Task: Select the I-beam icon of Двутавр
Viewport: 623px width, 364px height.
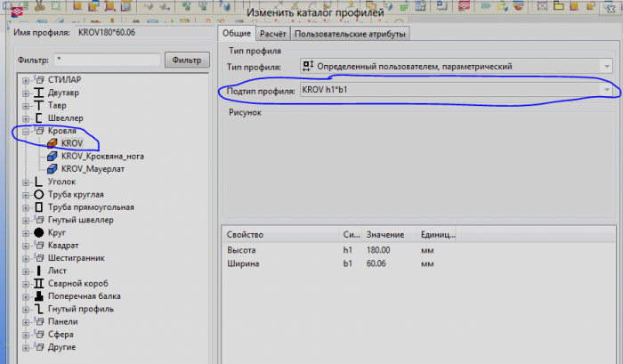Action: pyautogui.click(x=38, y=93)
